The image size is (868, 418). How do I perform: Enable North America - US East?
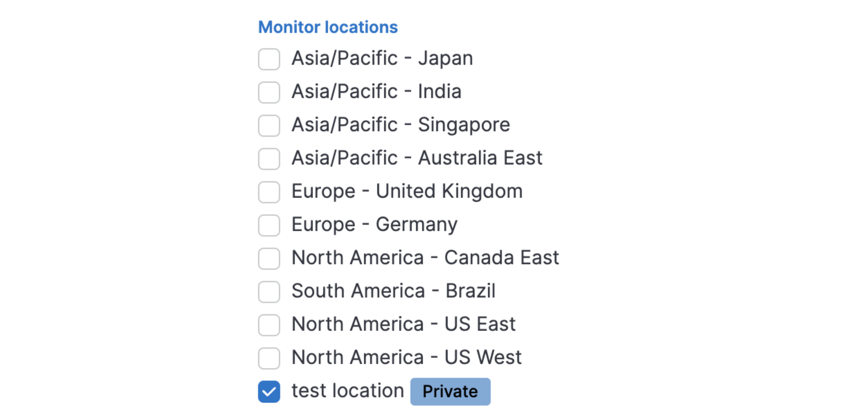click(x=268, y=325)
